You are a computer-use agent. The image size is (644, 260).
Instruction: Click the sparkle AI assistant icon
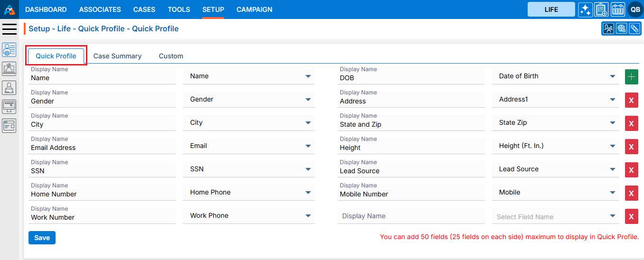585,9
